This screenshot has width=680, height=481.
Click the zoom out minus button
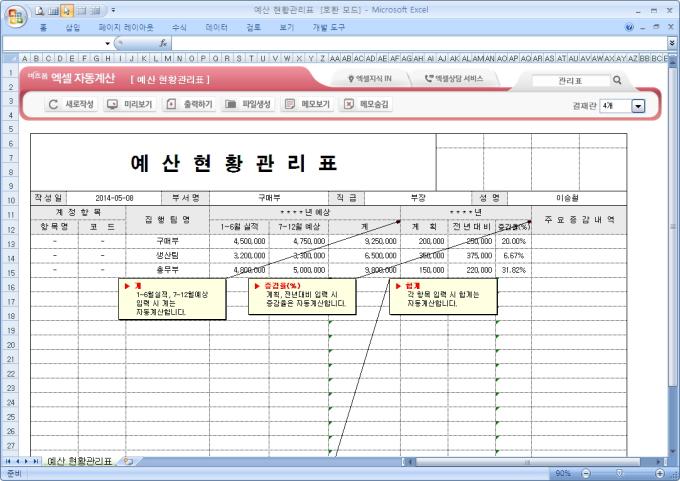pyautogui.click(x=585, y=473)
